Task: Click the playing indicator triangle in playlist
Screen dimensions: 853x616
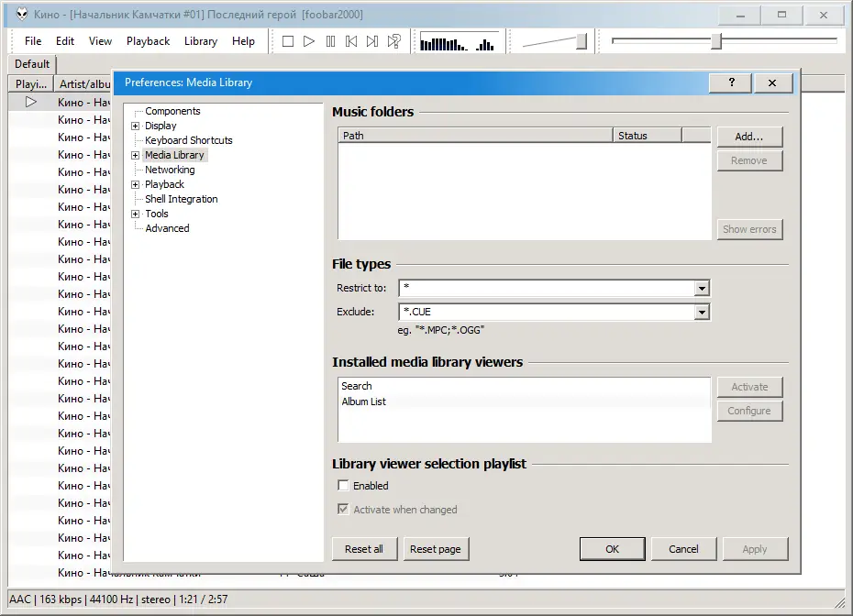Action: coord(31,102)
